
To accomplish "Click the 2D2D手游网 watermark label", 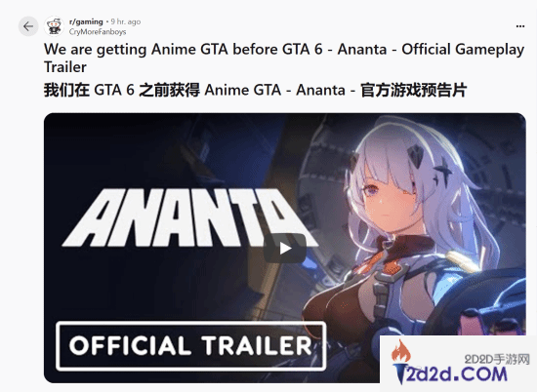I will [x=497, y=359].
